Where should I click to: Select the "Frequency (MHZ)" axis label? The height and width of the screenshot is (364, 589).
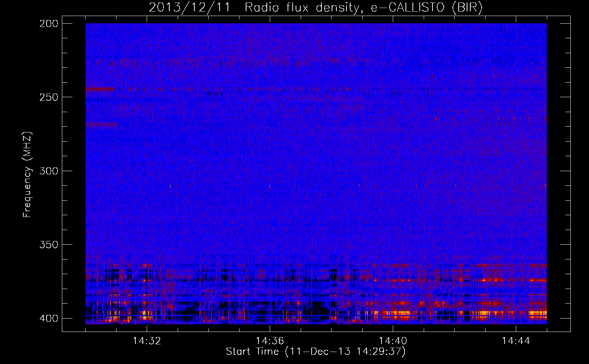[x=27, y=175]
